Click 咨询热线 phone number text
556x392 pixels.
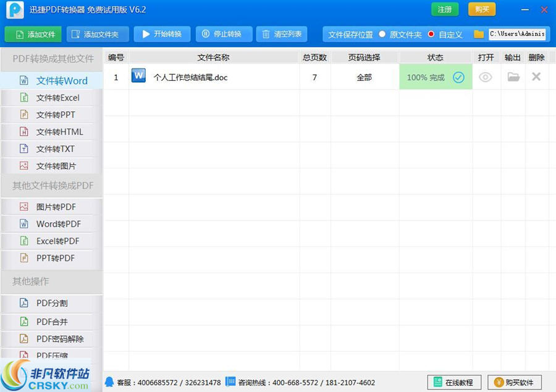pos(306,383)
